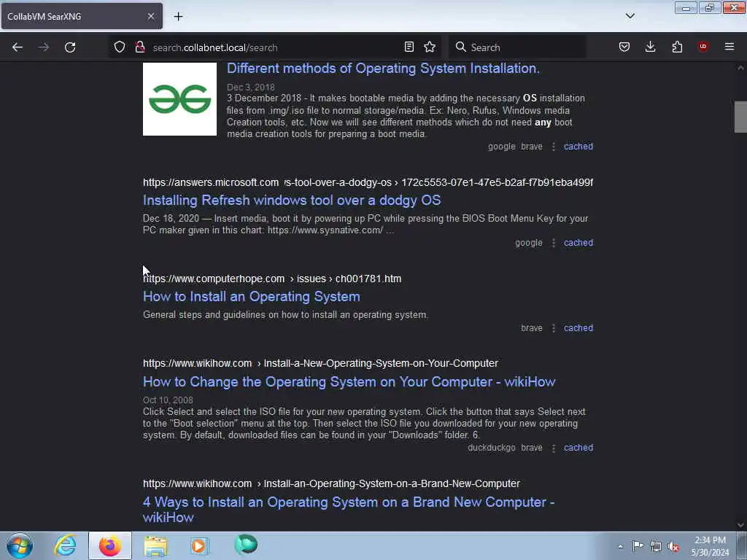Click the forward navigation arrow
Screen dimensions: 747x560
tap(43, 47)
